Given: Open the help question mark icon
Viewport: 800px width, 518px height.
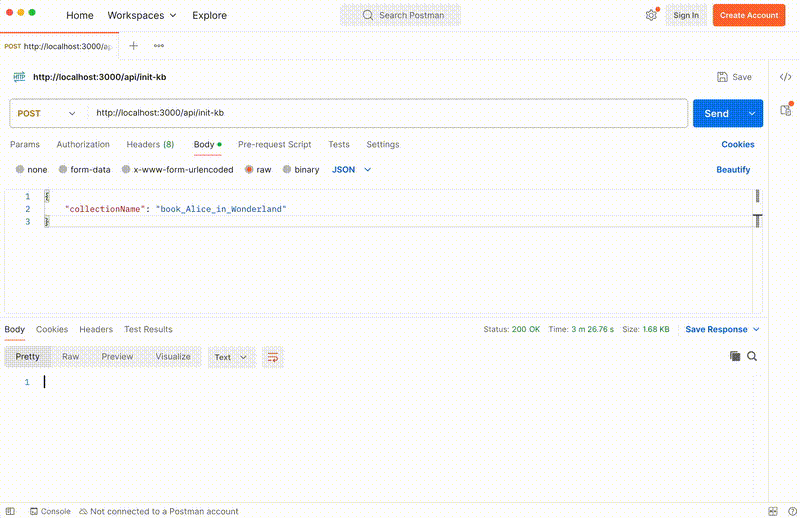Looking at the screenshot, I should [x=792, y=511].
